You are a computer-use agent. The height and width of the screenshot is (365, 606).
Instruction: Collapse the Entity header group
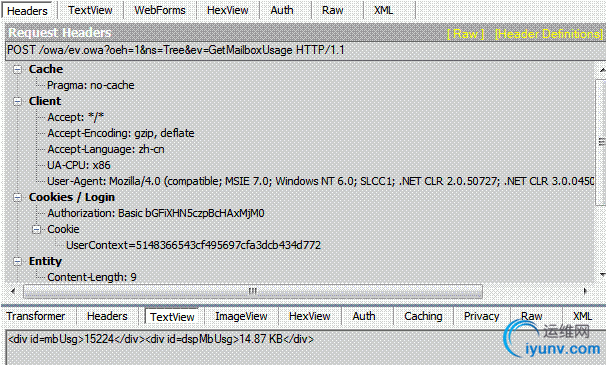click(17, 261)
